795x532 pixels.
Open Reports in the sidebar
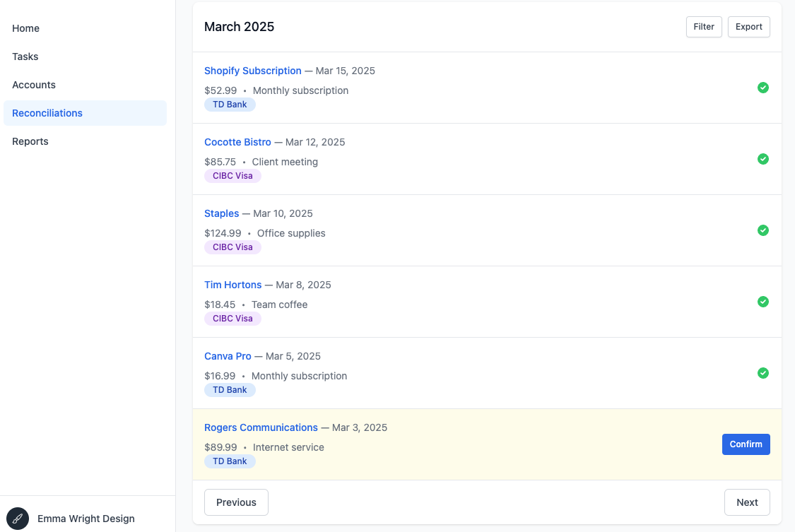coord(86,141)
